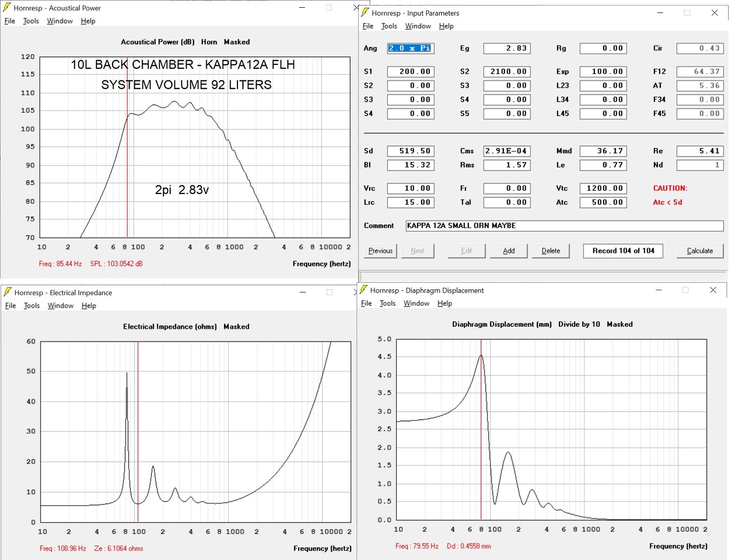This screenshot has height=560, width=739.
Task: Click the L23 field showing 0.00
Action: [603, 86]
